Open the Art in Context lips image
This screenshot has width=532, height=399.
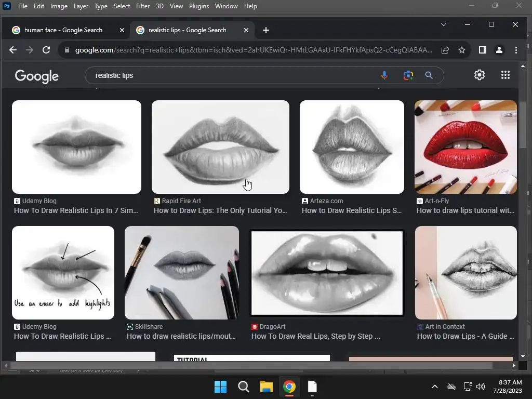click(466, 273)
